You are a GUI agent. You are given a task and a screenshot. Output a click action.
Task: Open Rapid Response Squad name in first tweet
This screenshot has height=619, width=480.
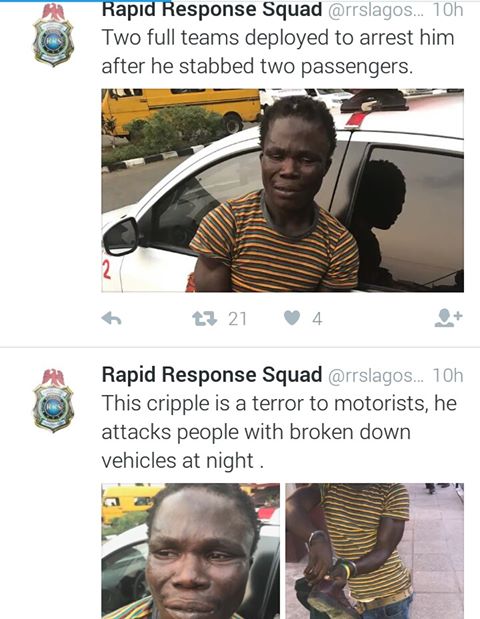[212, 9]
